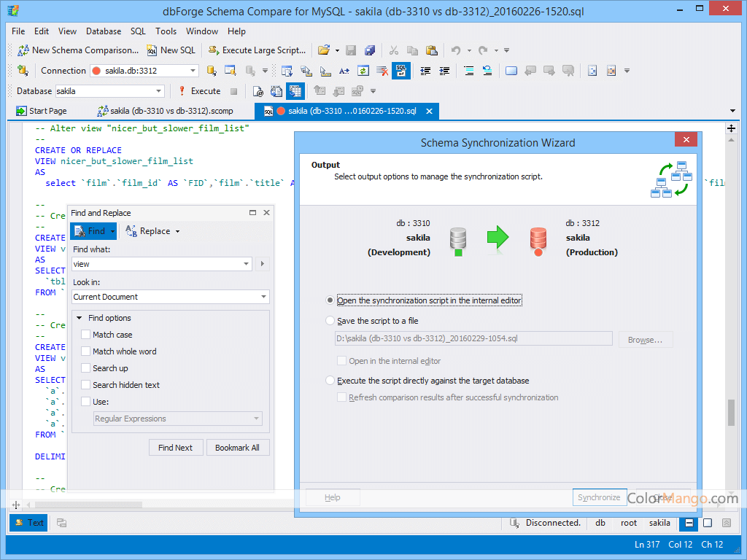Click the single pane layout icon in status bar
This screenshot has height=560, width=747.
pos(708,523)
